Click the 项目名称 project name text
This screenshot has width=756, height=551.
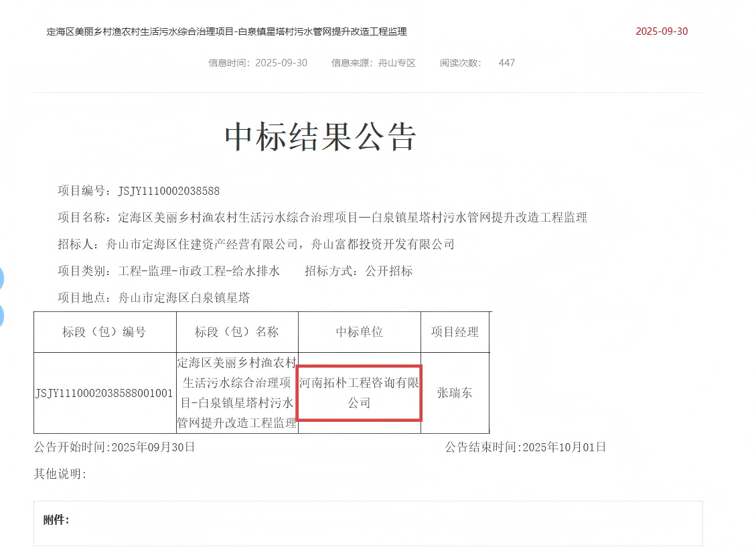321,217
